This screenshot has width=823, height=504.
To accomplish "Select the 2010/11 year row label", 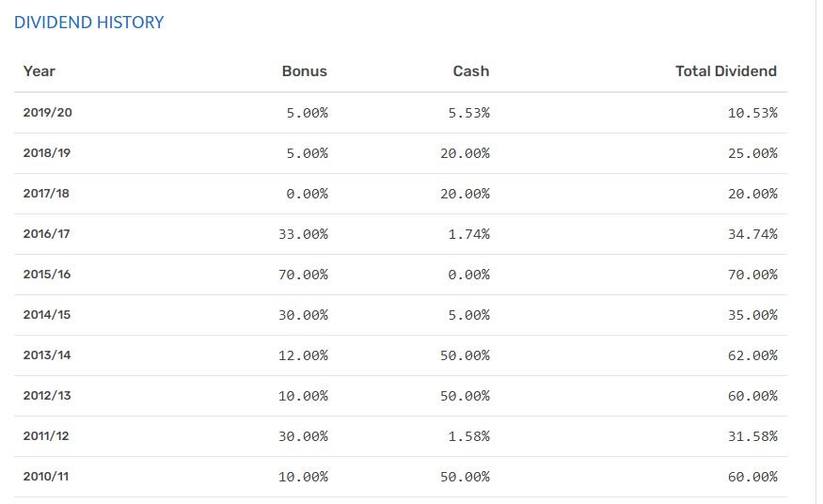I will pyautogui.click(x=46, y=477).
